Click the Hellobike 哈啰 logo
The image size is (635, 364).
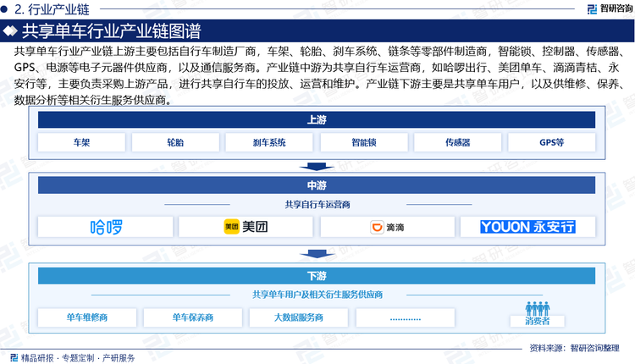tap(106, 227)
